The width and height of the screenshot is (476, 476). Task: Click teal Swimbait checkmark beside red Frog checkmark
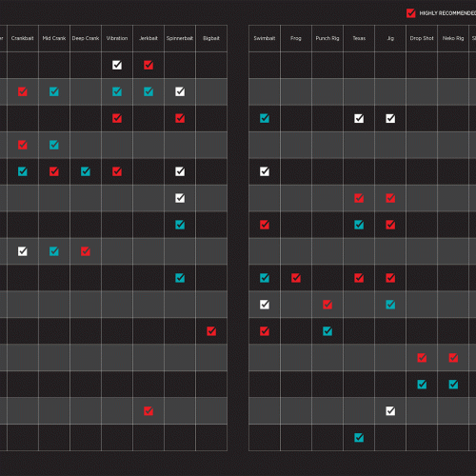[265, 278]
